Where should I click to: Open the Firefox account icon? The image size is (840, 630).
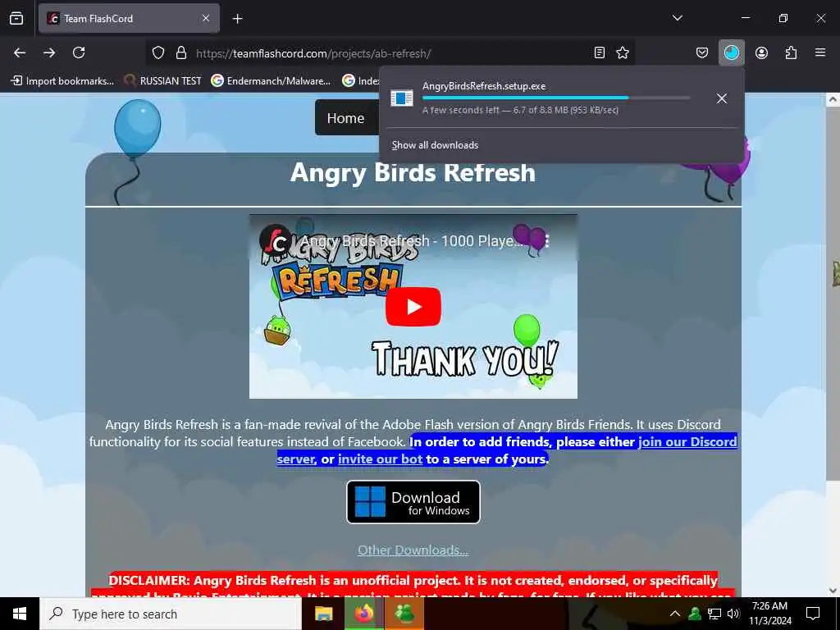point(761,52)
